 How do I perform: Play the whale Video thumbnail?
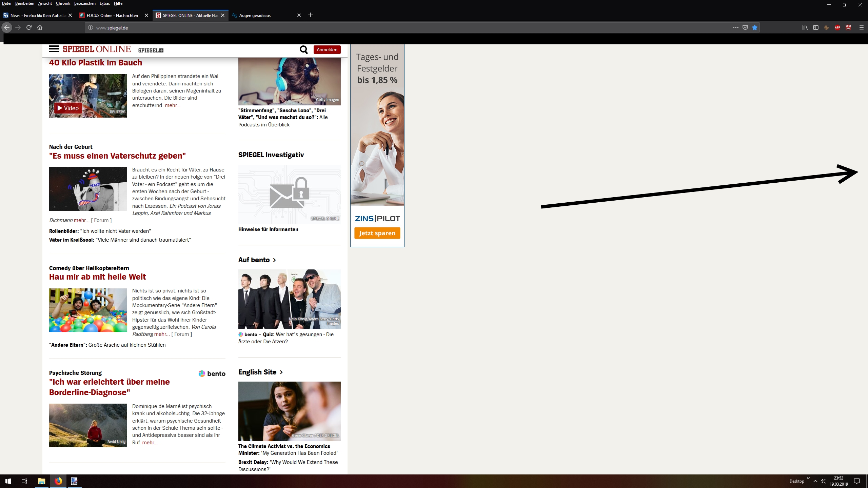coord(68,108)
